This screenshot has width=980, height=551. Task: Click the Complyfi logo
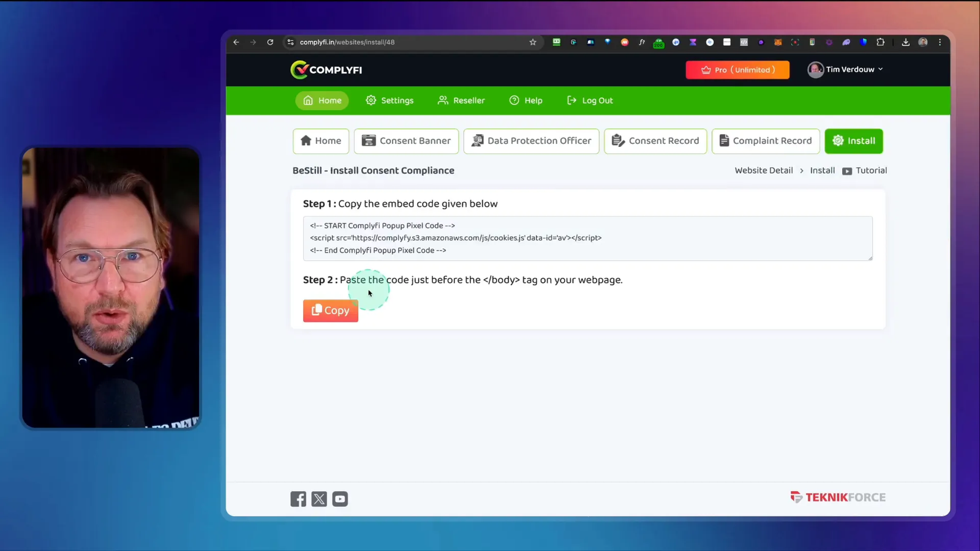[326, 70]
